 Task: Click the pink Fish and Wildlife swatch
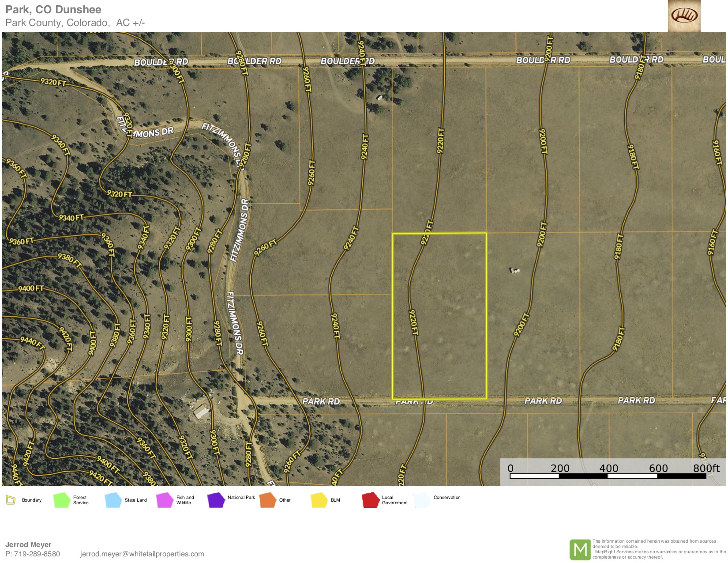(165, 500)
